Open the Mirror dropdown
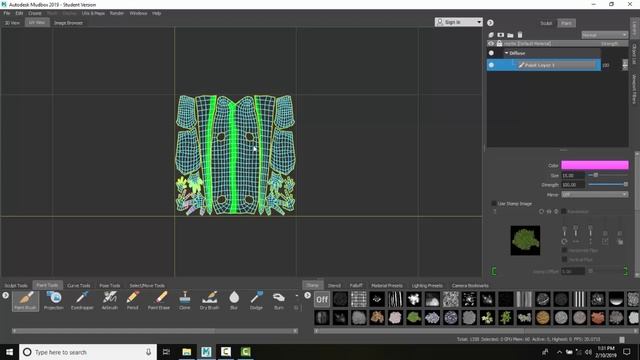This screenshot has width=640, height=360. 595,195
